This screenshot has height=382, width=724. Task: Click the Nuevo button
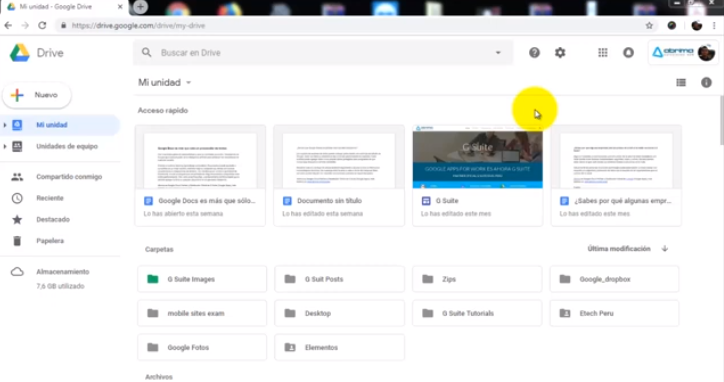(x=37, y=95)
